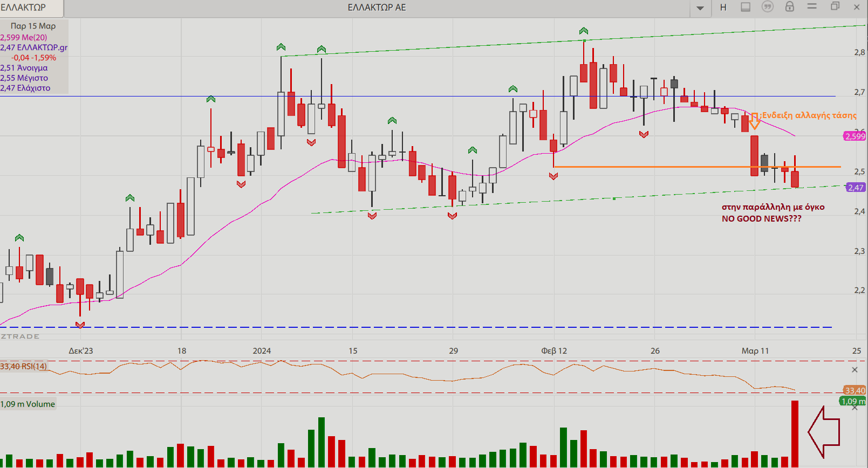Select the blue dashed horizontal line

[x=416, y=327]
